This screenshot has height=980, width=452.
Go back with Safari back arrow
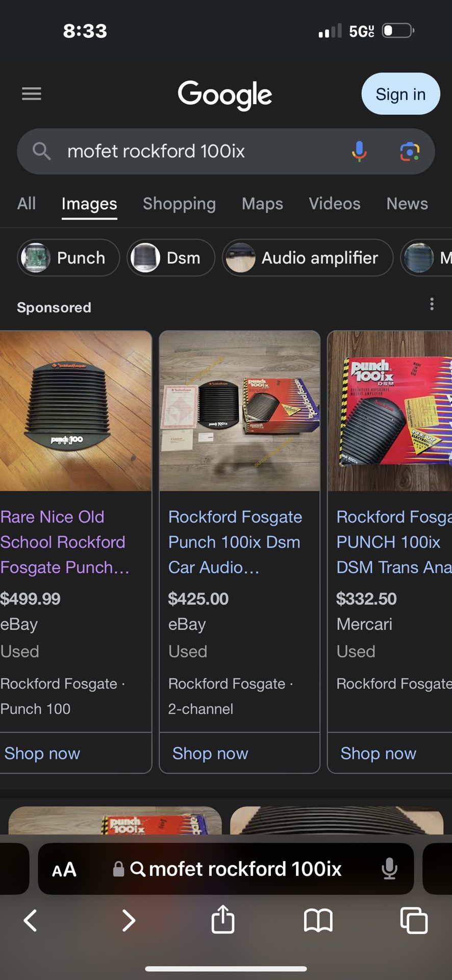[x=31, y=921]
